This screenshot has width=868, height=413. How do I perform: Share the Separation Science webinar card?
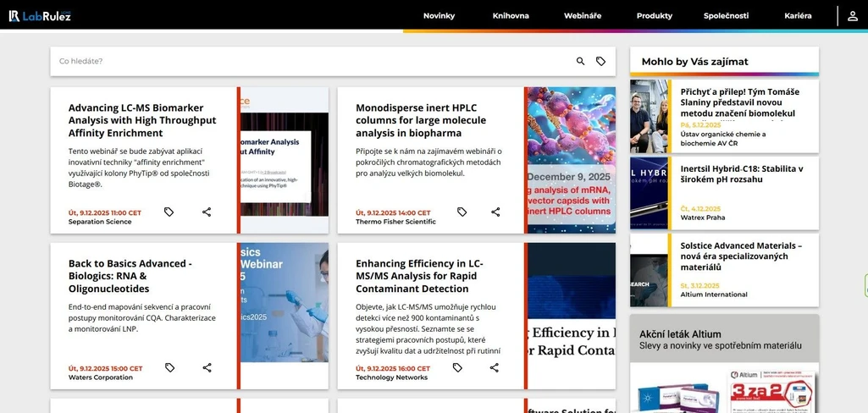point(207,212)
